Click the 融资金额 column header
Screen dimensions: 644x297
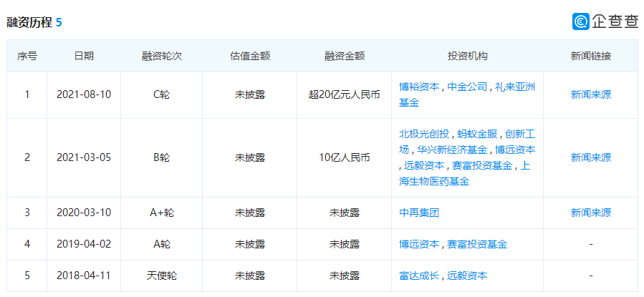tap(344, 57)
